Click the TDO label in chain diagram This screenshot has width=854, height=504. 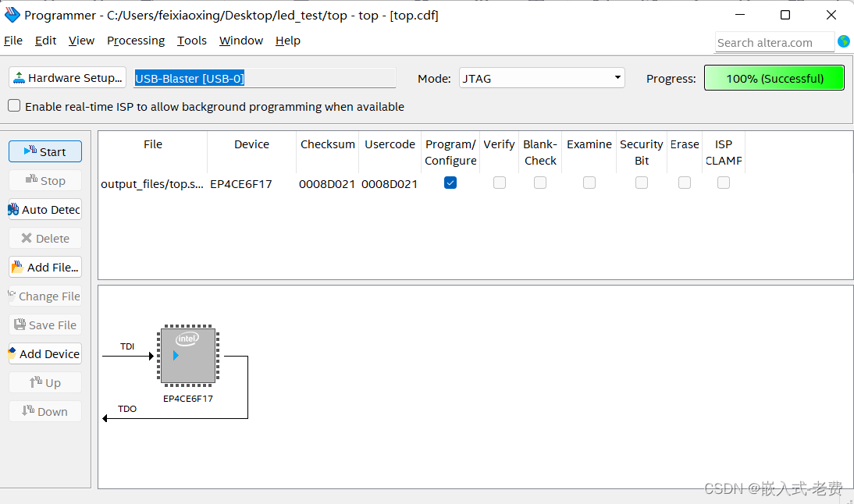click(127, 409)
